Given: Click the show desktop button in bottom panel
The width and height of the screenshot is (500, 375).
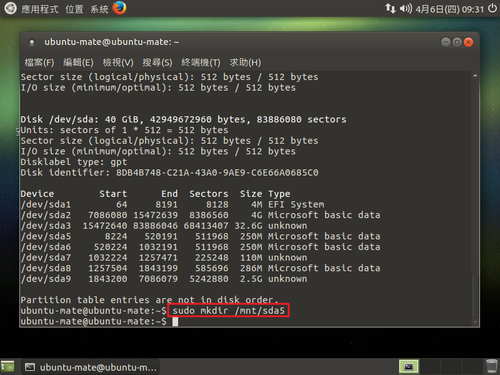Looking at the screenshot, I should click(x=8, y=367).
